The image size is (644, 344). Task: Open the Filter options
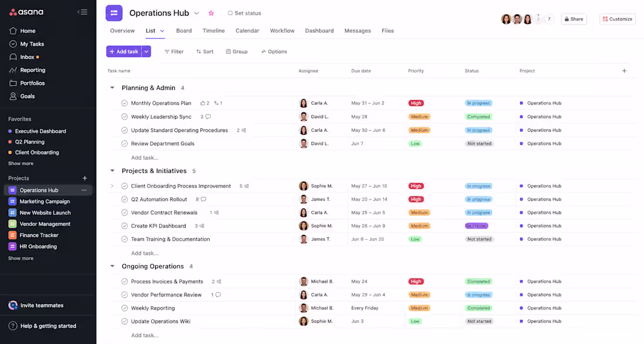174,52
